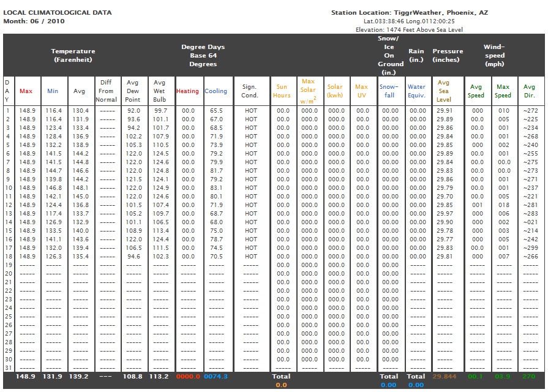Click the blue 'Min' temperature column header

tap(53, 91)
